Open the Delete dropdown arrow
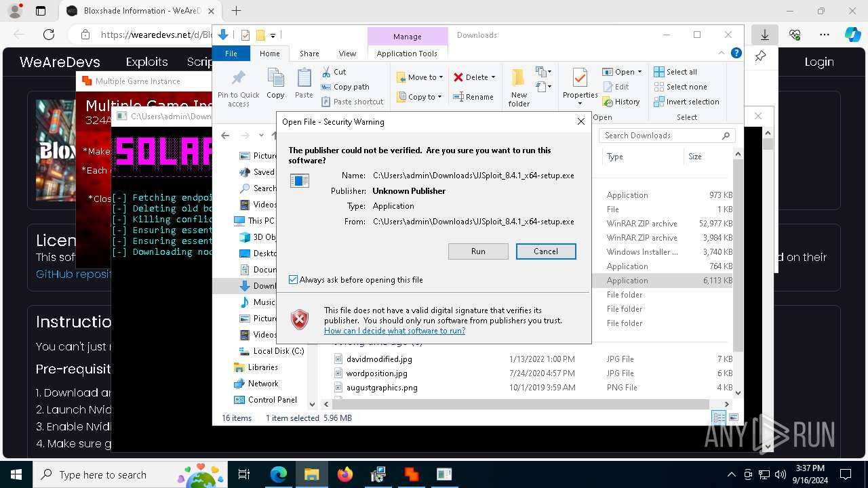 point(493,77)
